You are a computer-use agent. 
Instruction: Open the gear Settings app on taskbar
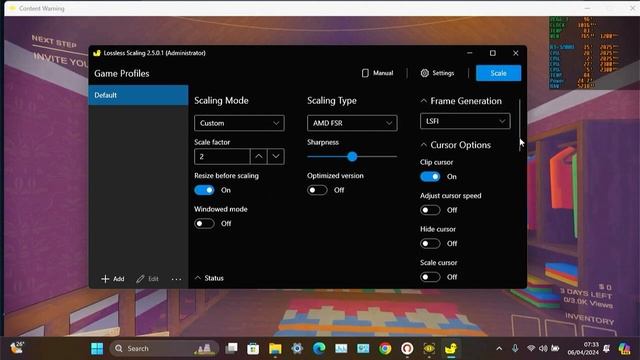pos(297,348)
